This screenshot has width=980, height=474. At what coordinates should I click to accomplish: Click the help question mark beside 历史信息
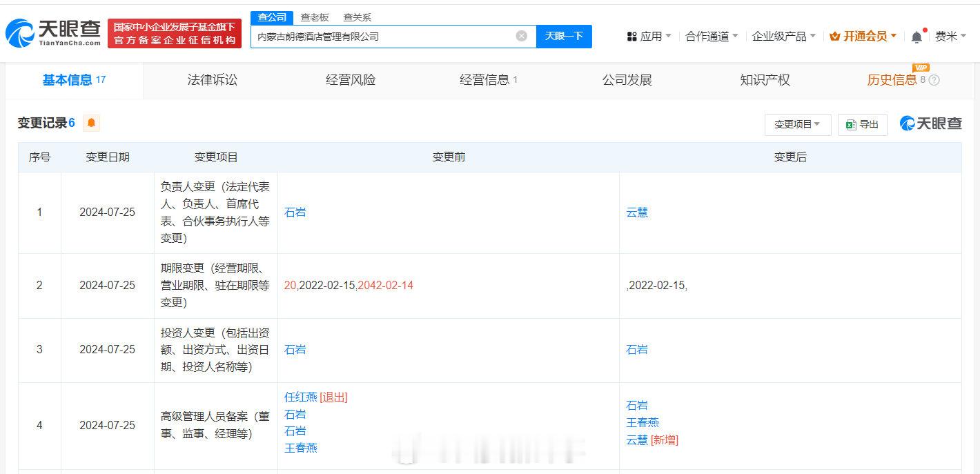click(934, 80)
